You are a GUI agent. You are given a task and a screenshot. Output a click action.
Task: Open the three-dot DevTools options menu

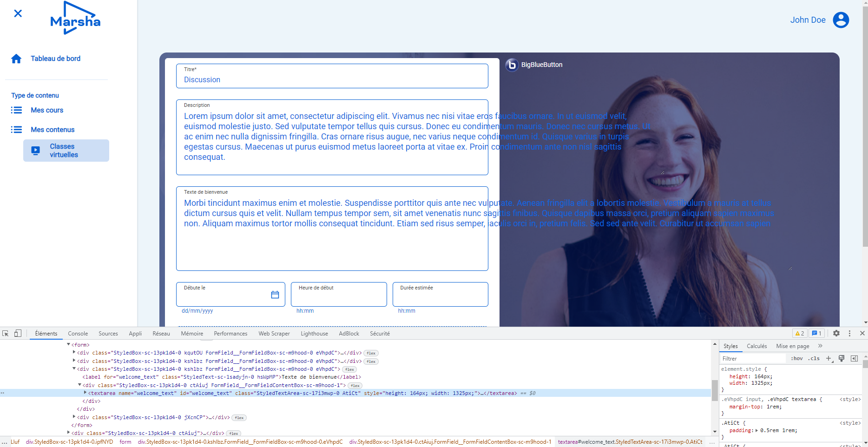(849, 333)
